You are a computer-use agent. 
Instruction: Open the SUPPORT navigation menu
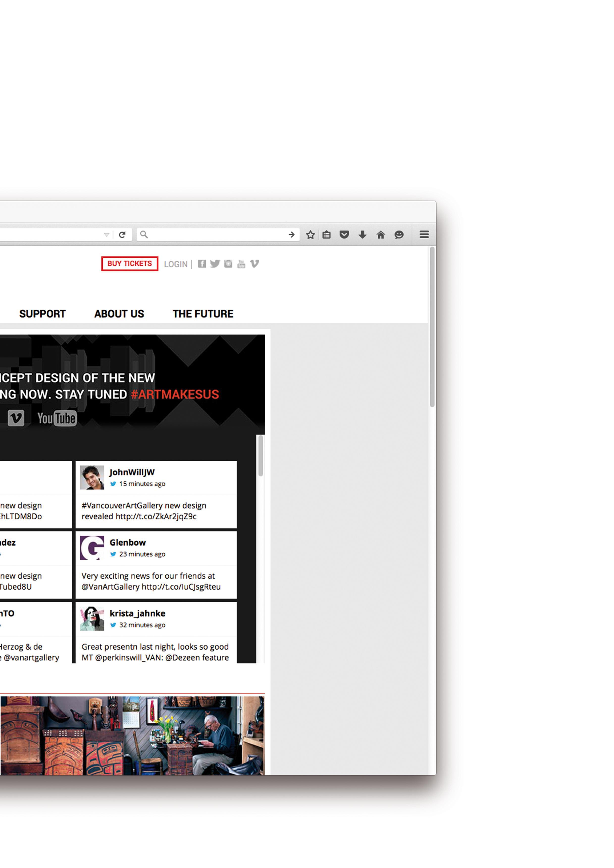click(x=42, y=314)
